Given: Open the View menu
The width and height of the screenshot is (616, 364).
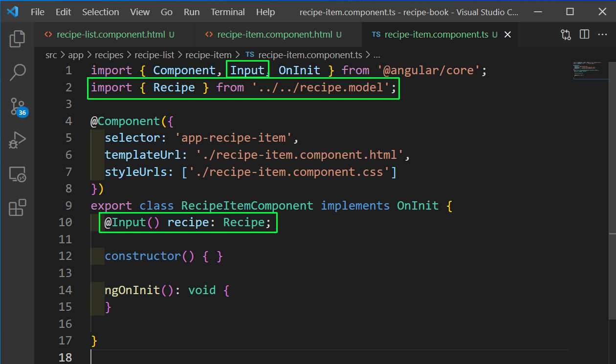Looking at the screenshot, I should [140, 12].
